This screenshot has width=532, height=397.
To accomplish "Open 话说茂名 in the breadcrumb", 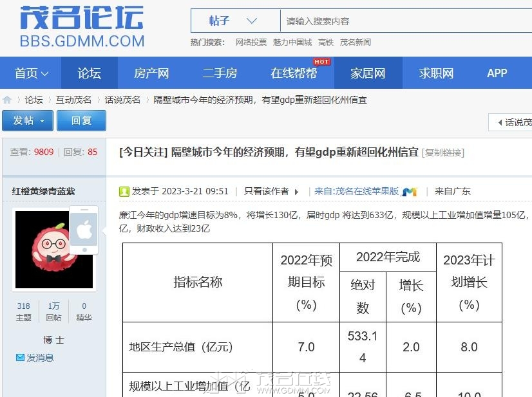I will click(x=122, y=100).
